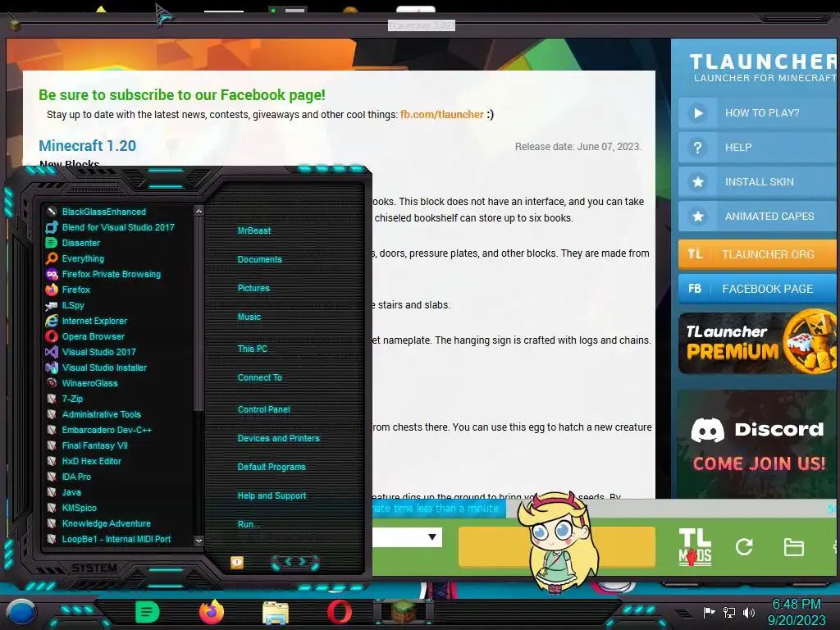The width and height of the screenshot is (840, 630).
Task: Switch to TLauncher Minecraft taskbar icon
Action: click(404, 612)
